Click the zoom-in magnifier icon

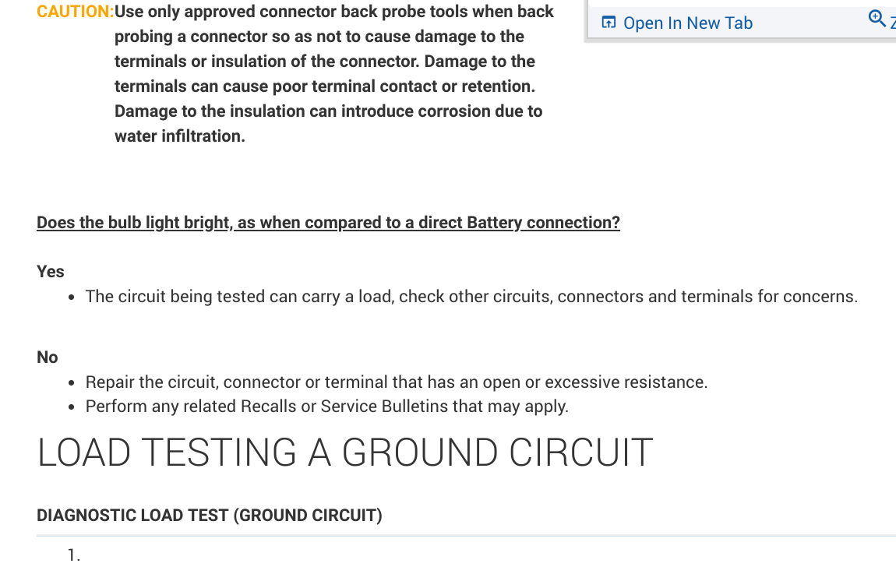point(877,19)
